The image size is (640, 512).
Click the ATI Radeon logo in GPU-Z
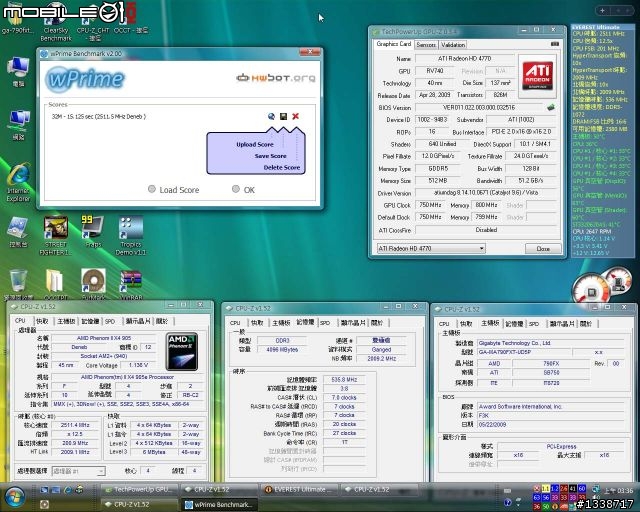pos(538,76)
